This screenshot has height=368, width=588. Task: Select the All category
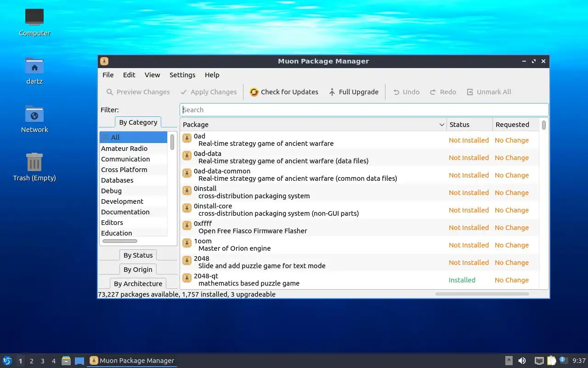pyautogui.click(x=134, y=138)
